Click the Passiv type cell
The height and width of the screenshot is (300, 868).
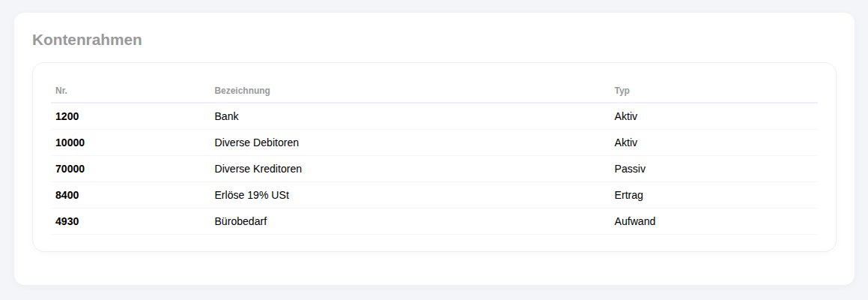[x=629, y=169]
